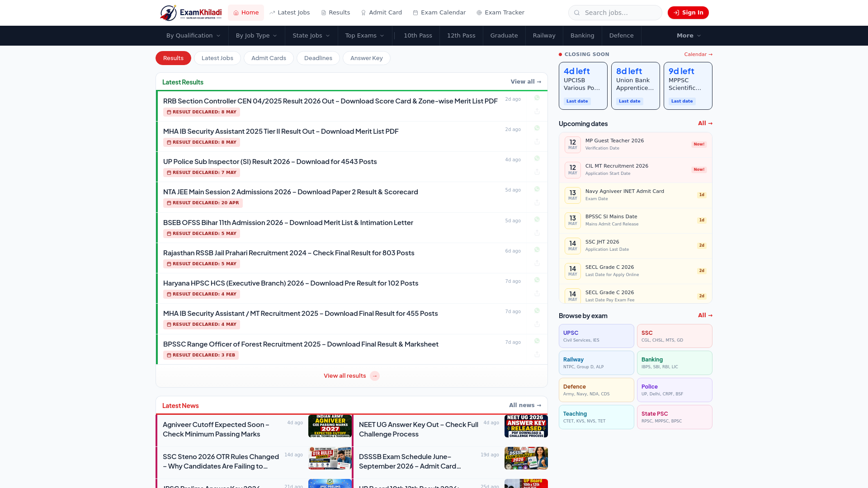
Task: Click share icon for UP Police SI result
Action: tap(537, 172)
